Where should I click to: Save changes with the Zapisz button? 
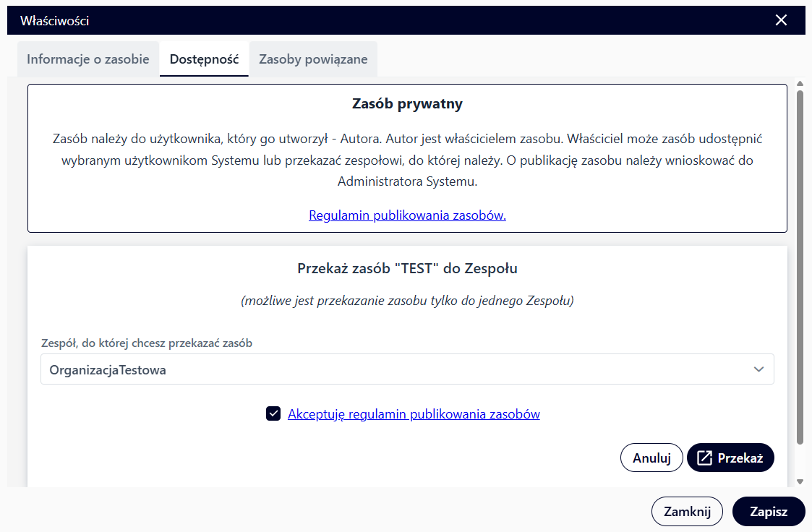768,511
